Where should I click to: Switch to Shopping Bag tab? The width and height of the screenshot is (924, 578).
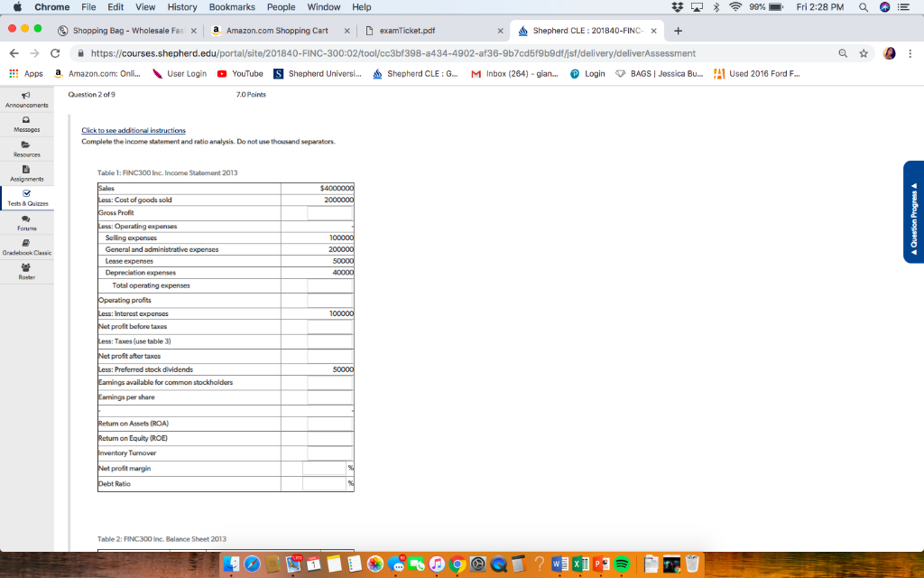[x=127, y=31]
